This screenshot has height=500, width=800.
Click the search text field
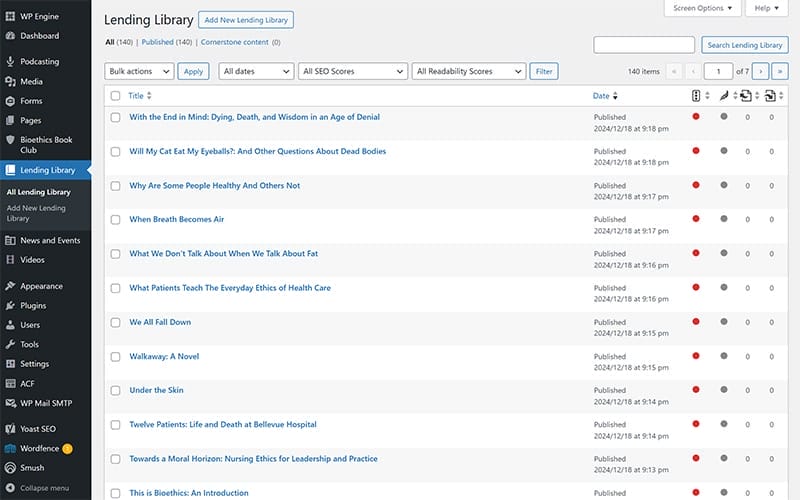click(x=644, y=45)
